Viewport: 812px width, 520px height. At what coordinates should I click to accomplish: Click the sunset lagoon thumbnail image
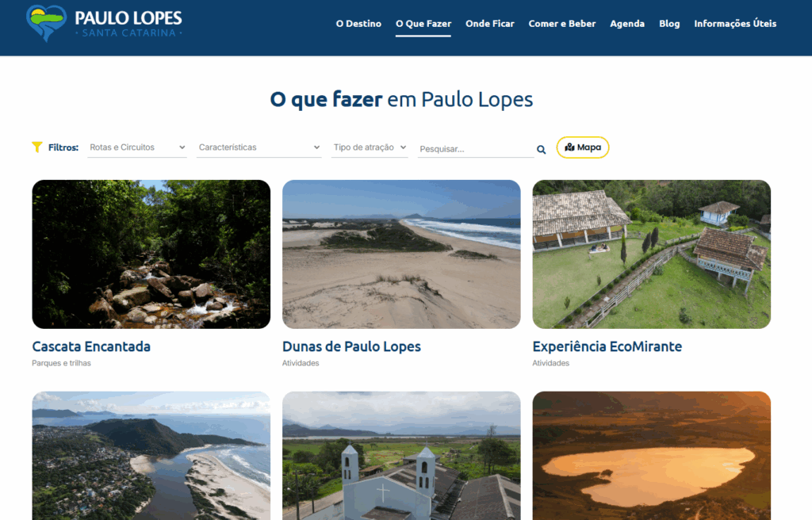pyautogui.click(x=652, y=456)
